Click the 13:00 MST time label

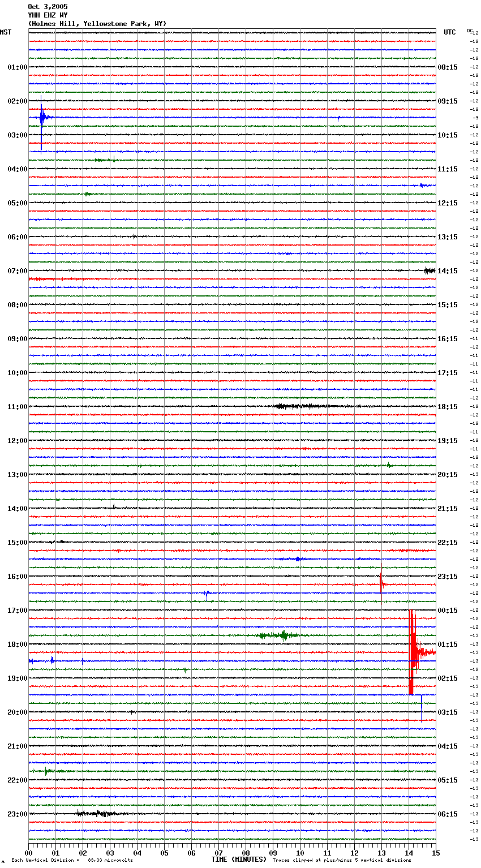pos(18,475)
